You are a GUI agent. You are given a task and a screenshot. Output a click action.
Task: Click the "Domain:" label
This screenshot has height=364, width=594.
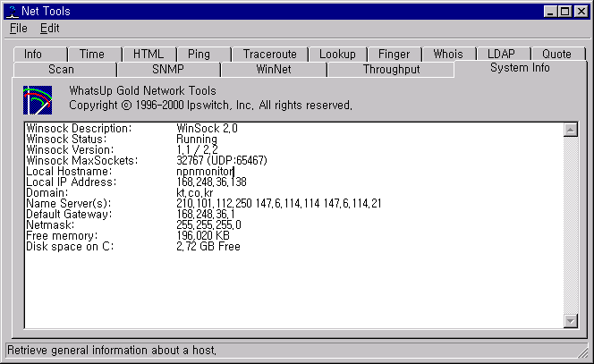point(47,193)
